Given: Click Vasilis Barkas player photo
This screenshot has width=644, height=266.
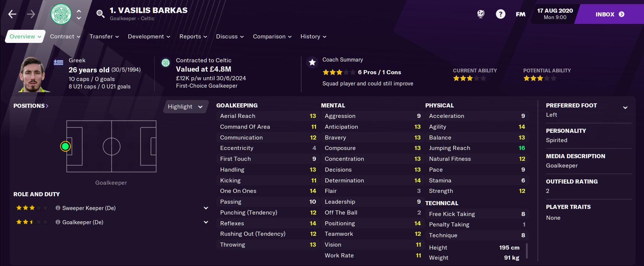Looking at the screenshot, I should pos(33,74).
